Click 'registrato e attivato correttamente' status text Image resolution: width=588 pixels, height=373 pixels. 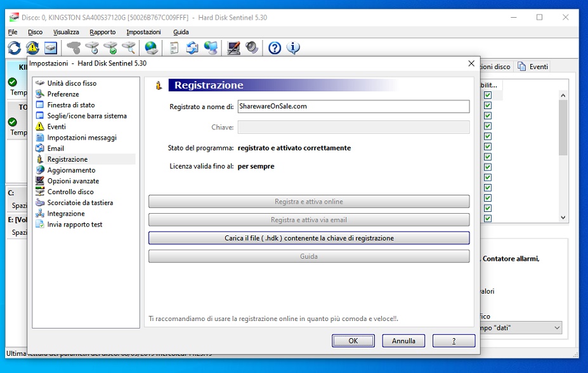294,148
